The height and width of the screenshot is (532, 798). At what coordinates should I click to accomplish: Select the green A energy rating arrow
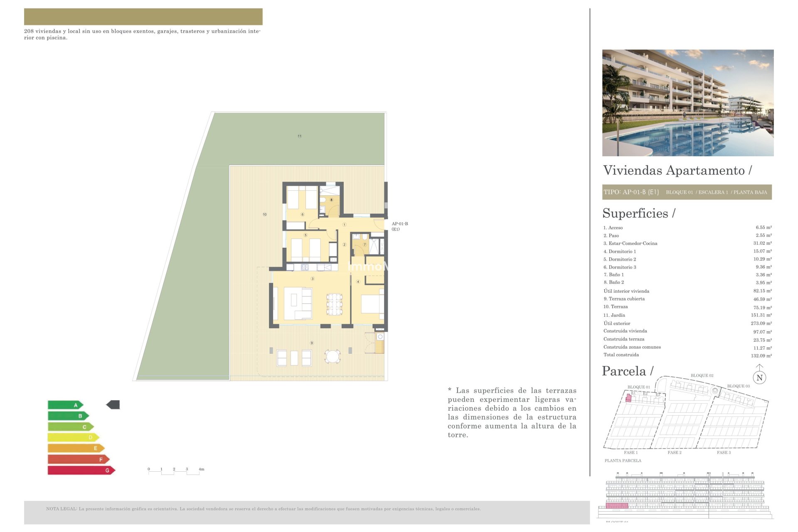pos(65,405)
